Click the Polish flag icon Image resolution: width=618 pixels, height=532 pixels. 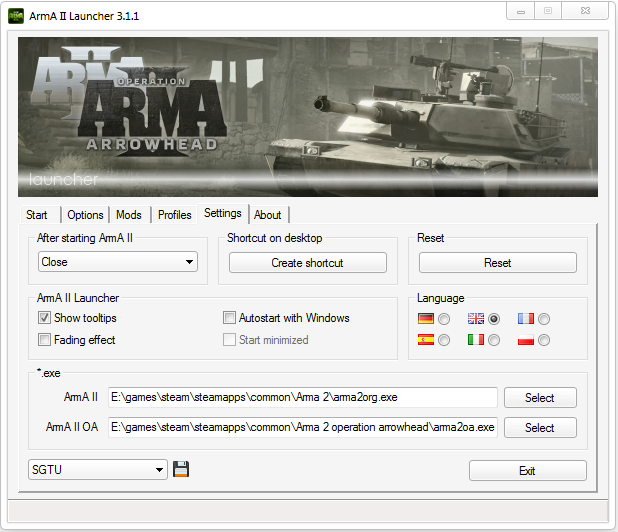pos(526,340)
